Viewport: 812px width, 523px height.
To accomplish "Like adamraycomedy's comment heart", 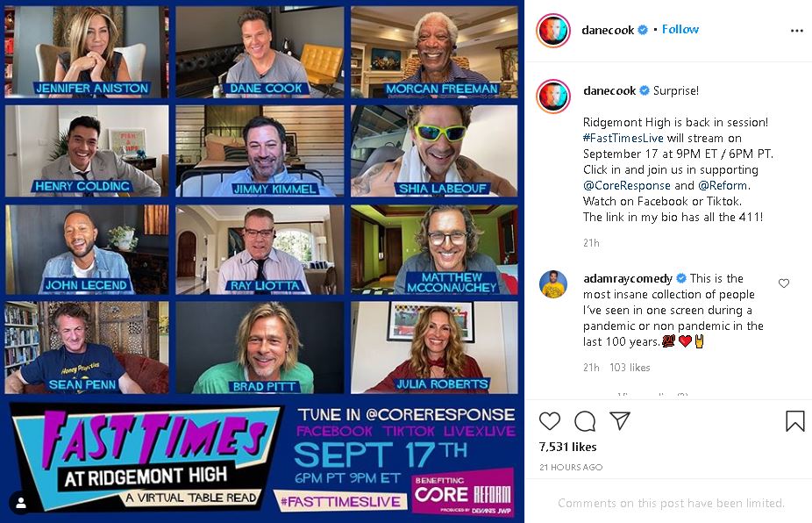I will [784, 283].
